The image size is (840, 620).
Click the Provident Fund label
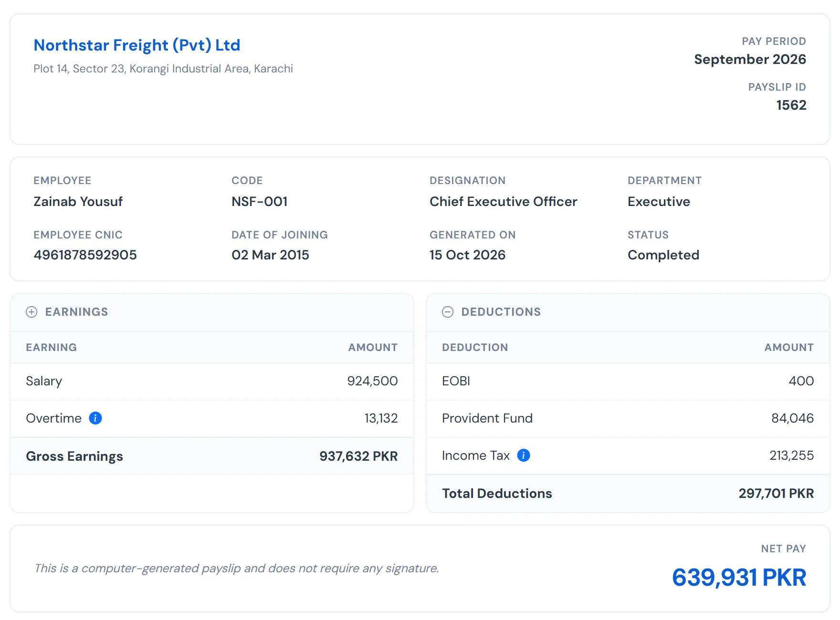pyautogui.click(x=487, y=418)
